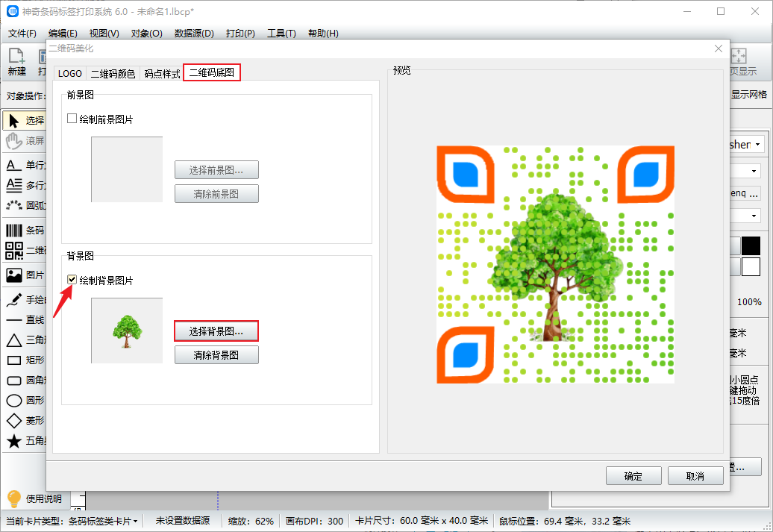773x532 pixels.
Task: Click the tree background image thumbnail
Action: (127, 331)
